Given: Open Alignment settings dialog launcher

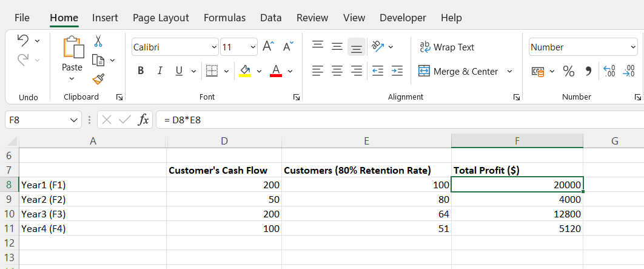Looking at the screenshot, I should [x=516, y=97].
